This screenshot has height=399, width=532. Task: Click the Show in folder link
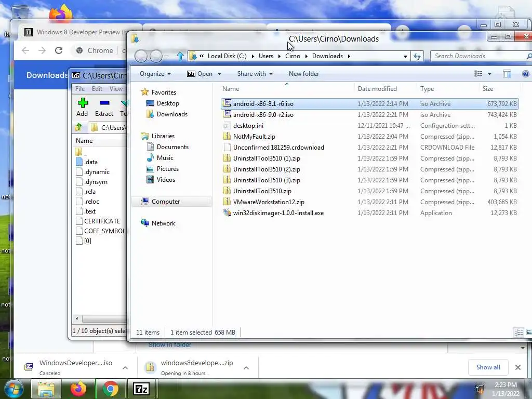tap(170, 345)
